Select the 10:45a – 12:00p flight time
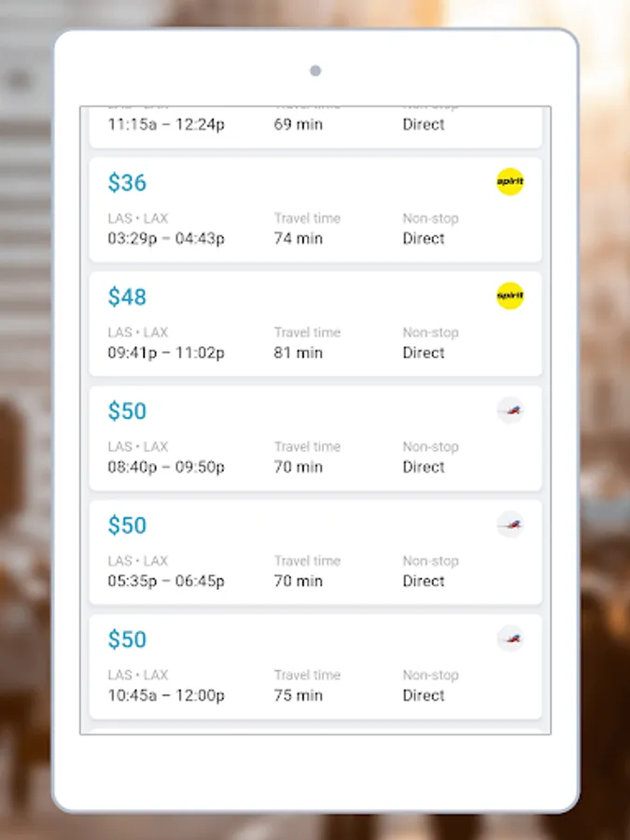 pyautogui.click(x=166, y=695)
